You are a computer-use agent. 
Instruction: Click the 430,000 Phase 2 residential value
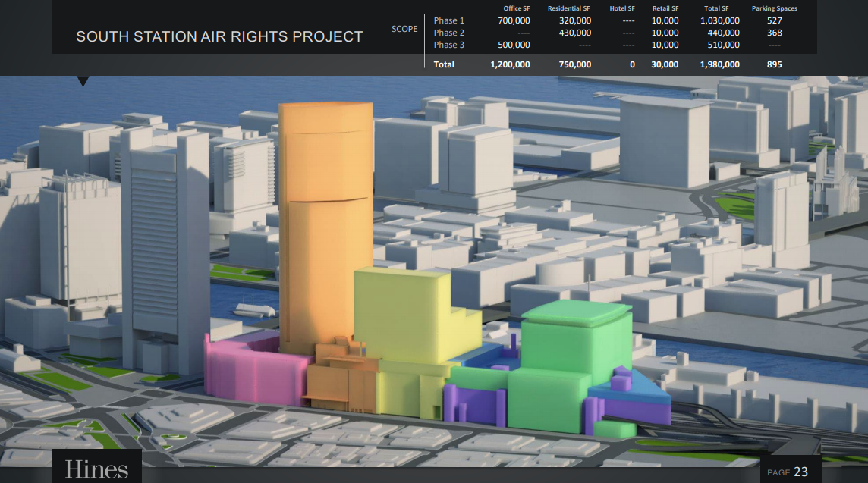pos(574,33)
